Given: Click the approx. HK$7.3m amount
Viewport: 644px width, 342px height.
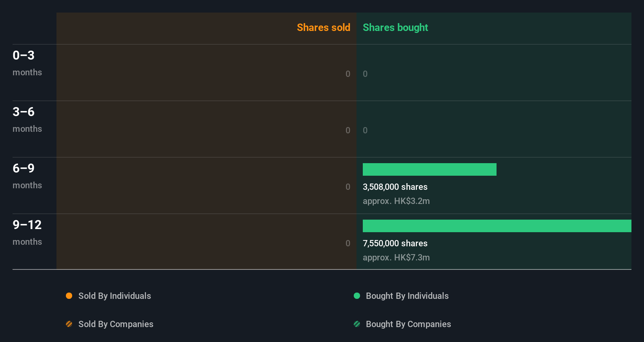Looking at the screenshot, I should tap(396, 258).
